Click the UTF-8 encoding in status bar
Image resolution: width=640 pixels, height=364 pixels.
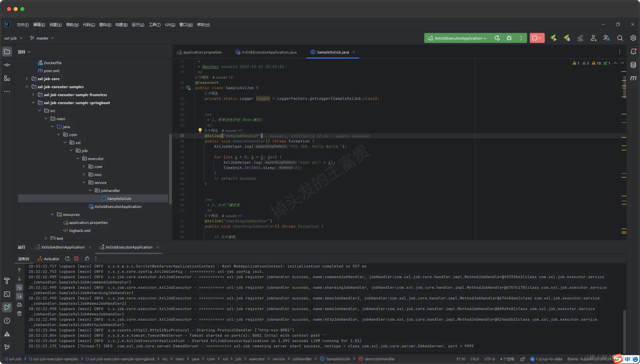click(489, 359)
